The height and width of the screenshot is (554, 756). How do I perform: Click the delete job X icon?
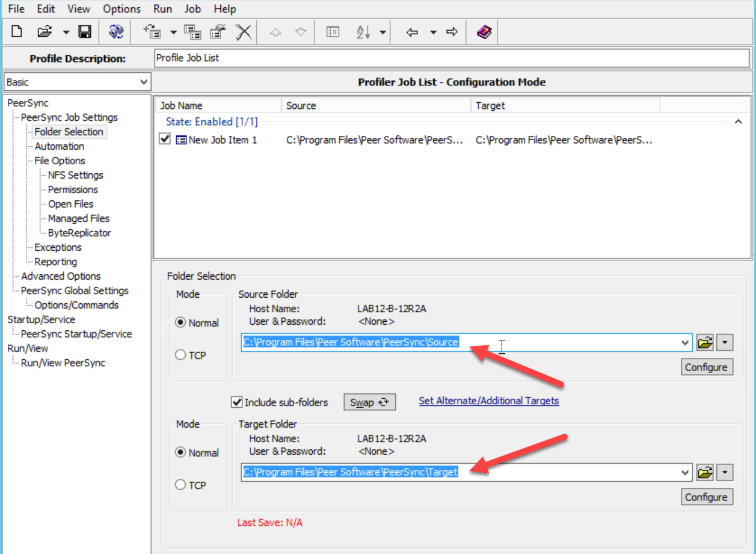243,32
